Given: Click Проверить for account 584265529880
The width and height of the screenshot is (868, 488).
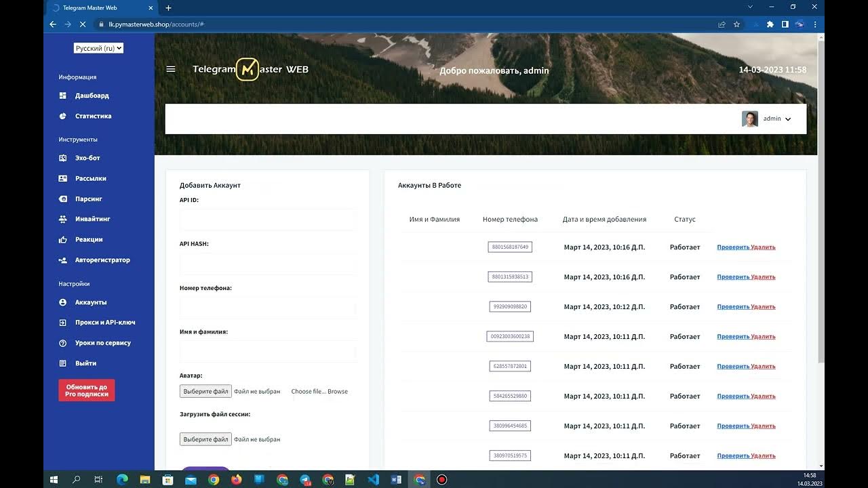Looking at the screenshot, I should click(733, 396).
